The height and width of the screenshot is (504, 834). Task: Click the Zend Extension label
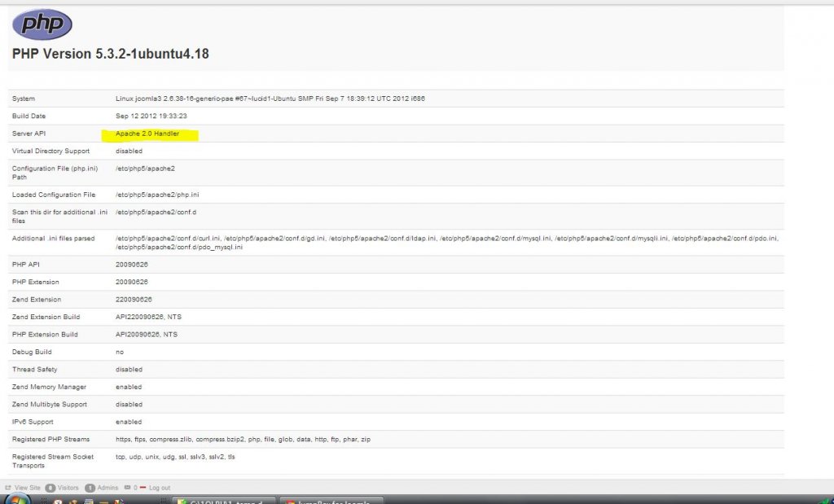click(x=36, y=300)
